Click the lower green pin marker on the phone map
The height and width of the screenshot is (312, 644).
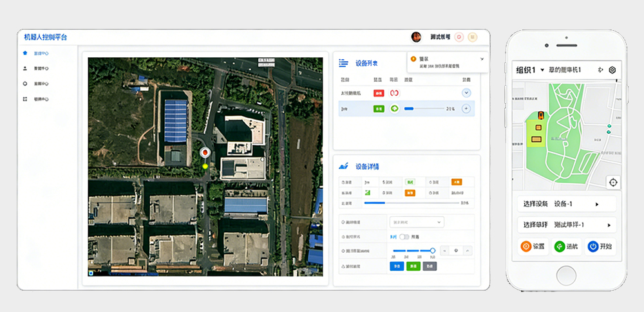coord(609,132)
